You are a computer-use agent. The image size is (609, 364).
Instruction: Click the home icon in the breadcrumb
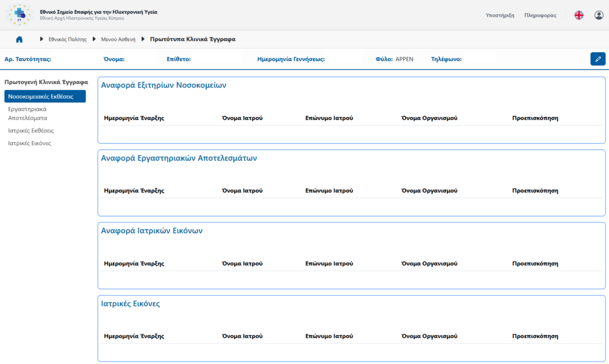[19, 39]
